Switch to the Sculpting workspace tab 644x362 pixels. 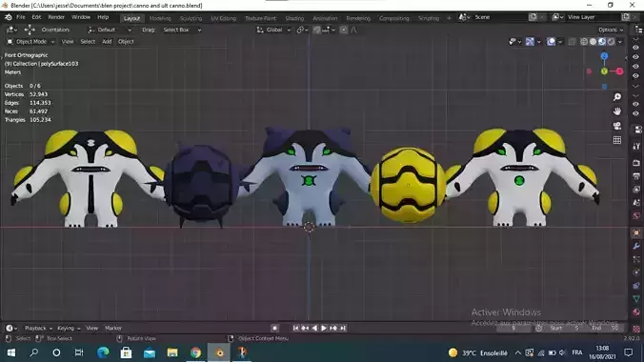pos(191,18)
